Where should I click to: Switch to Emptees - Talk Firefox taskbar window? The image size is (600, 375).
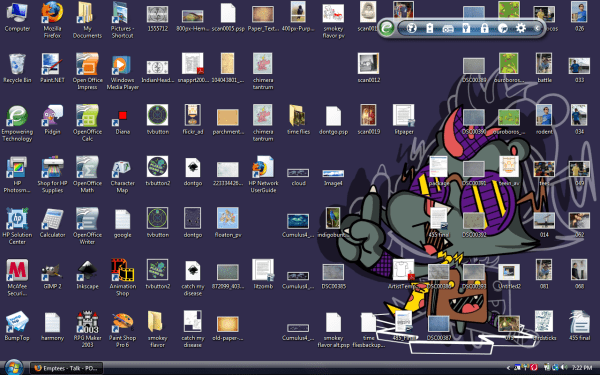tap(66, 368)
